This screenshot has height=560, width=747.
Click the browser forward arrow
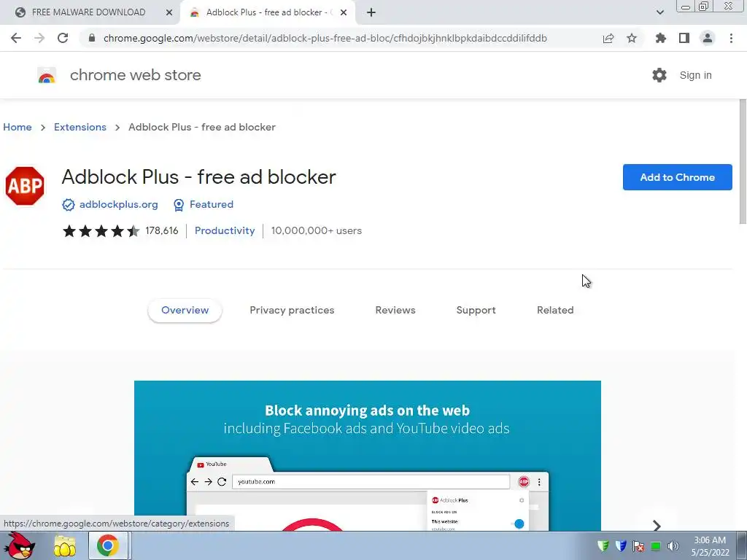[x=39, y=38]
